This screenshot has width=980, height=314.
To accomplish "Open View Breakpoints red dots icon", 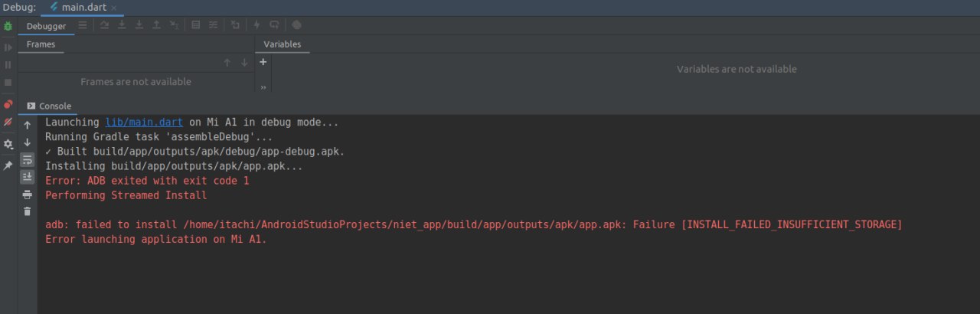I will (8, 104).
